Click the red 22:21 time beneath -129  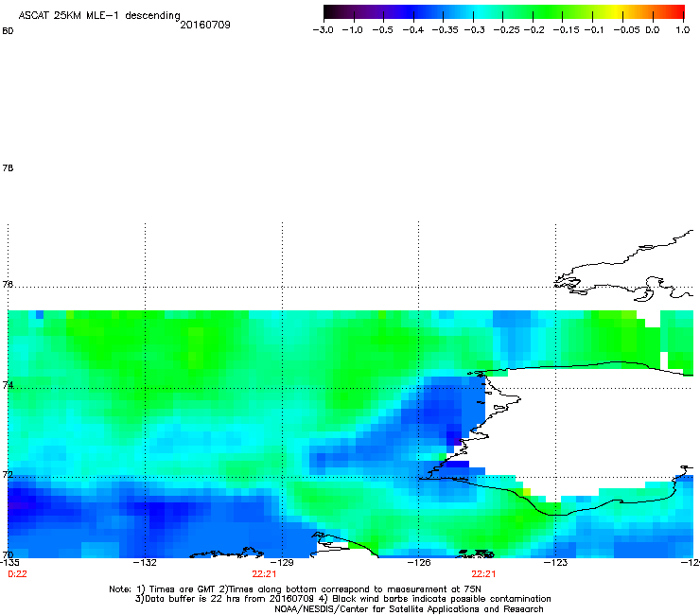tap(264, 574)
